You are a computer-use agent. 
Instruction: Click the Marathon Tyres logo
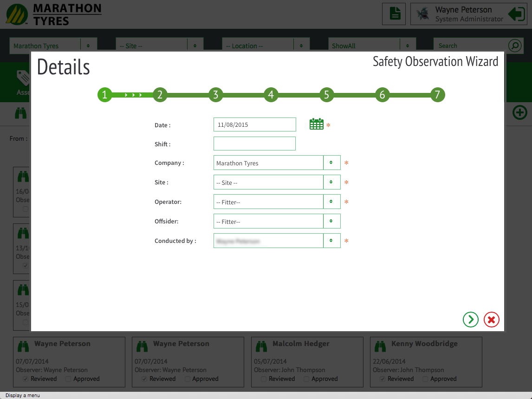point(53,14)
